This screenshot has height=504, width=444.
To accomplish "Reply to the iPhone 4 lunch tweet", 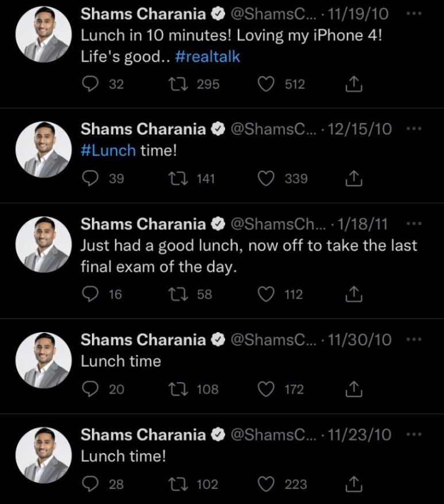I will click(91, 84).
